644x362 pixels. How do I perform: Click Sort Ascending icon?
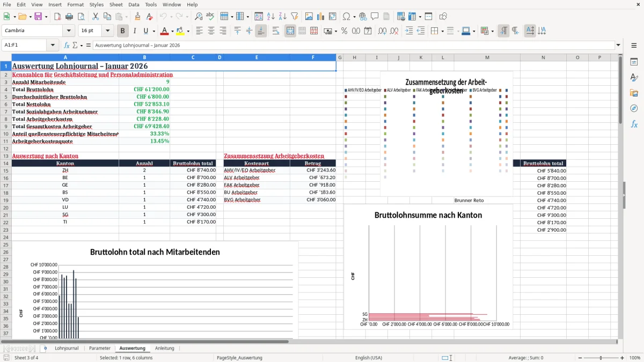pos(270,17)
